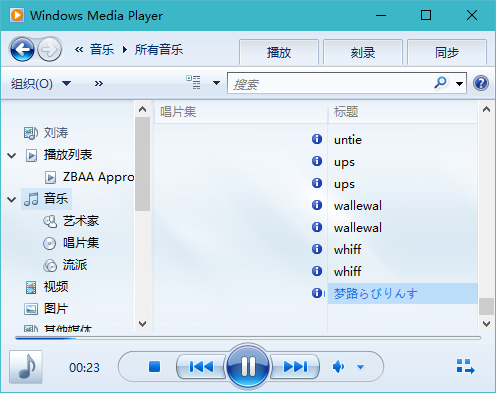Click the info icon beside untie
496x393 pixels.
317,139
